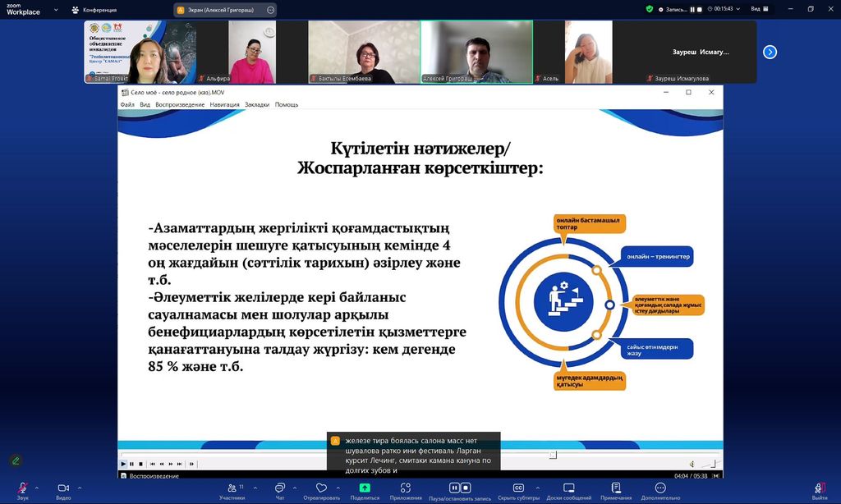Click the video playback seek bar
The width and height of the screenshot is (841, 504).
pos(411,454)
